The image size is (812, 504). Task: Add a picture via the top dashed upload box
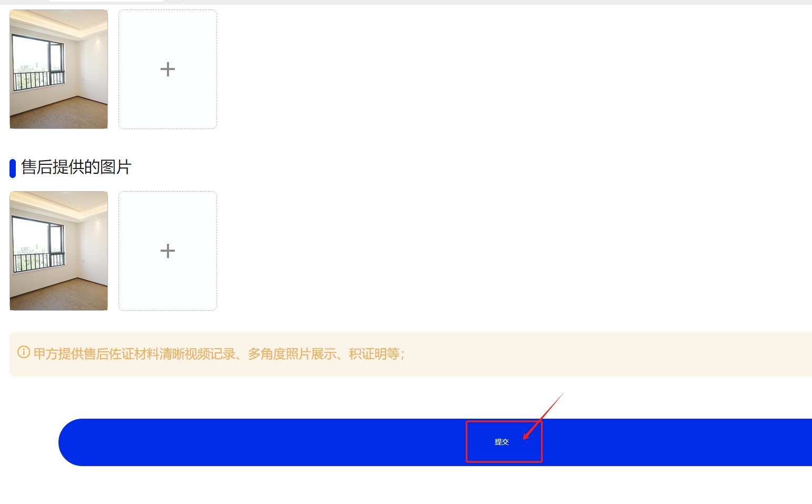(x=167, y=69)
